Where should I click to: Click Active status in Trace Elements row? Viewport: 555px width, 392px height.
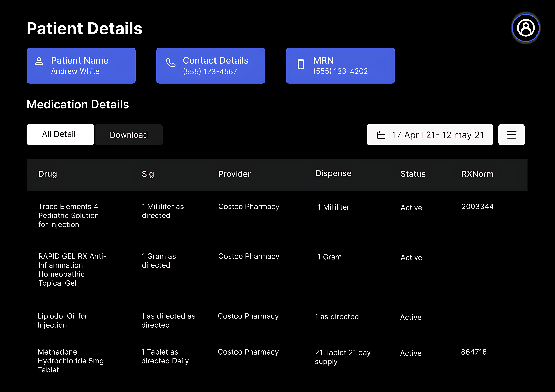411,208
